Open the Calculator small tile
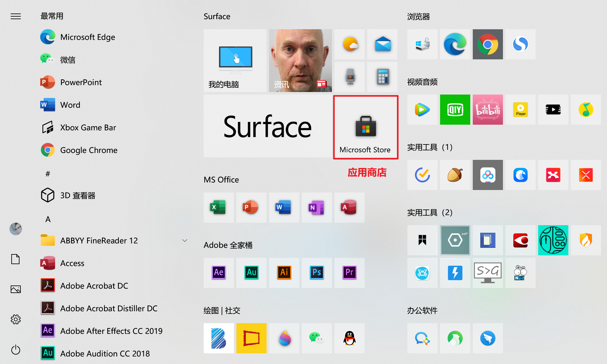This screenshot has width=607, height=364. click(382, 77)
